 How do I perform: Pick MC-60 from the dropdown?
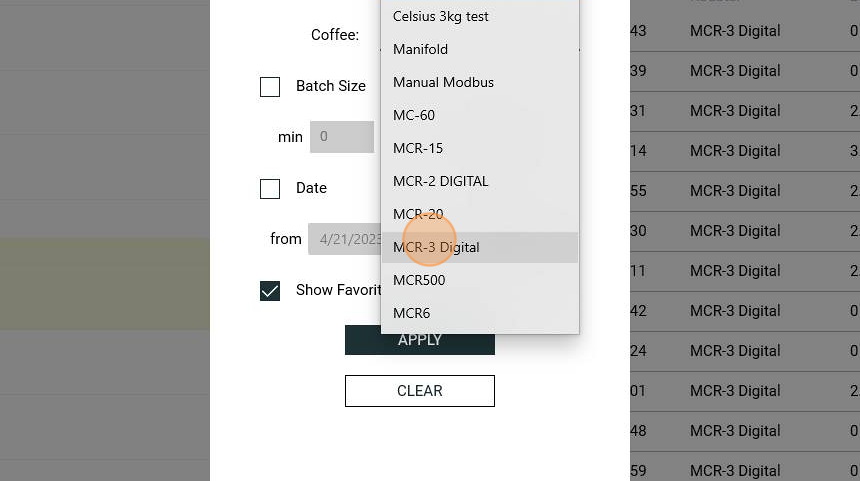click(x=480, y=115)
